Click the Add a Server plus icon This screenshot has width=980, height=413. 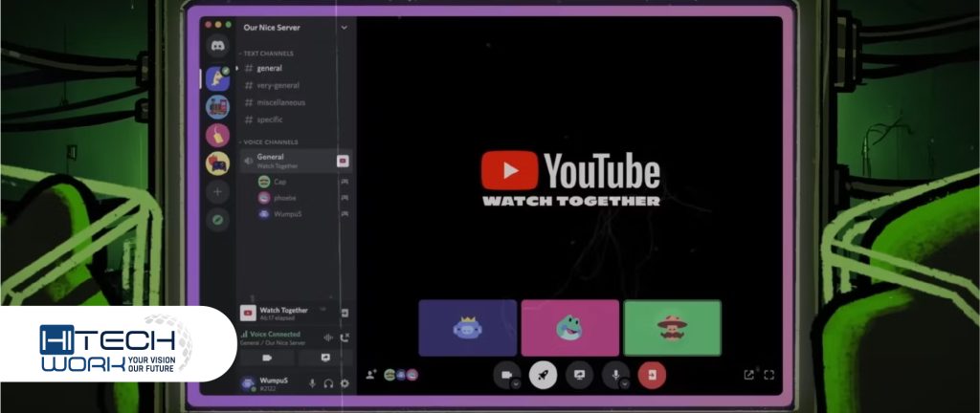click(x=217, y=192)
